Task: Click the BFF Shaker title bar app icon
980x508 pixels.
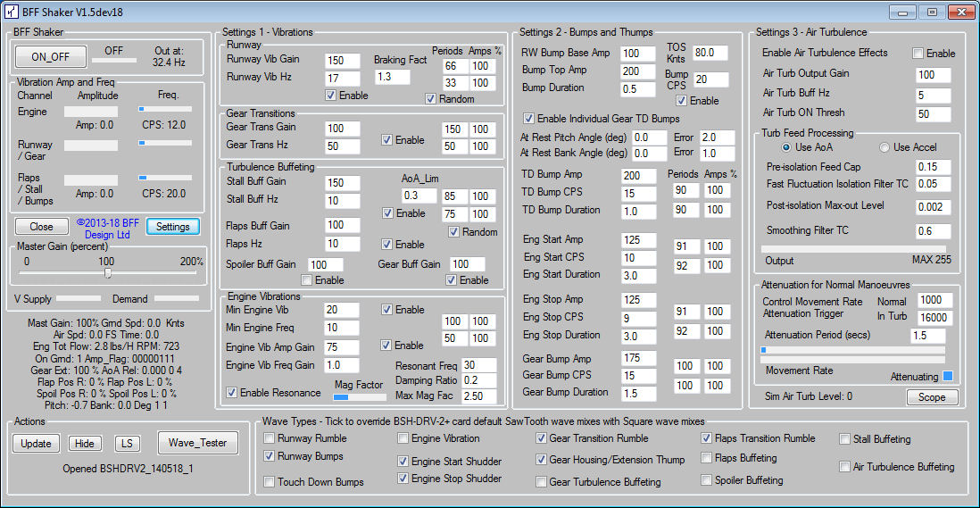Action: coord(12,12)
